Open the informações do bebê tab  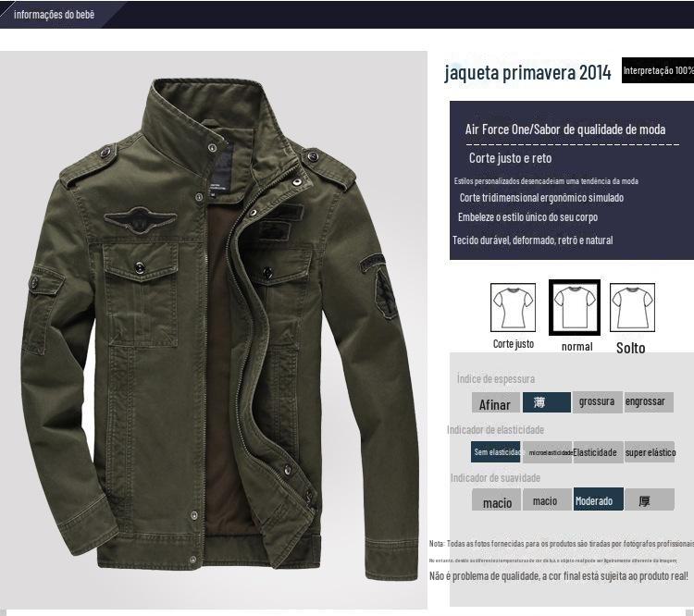coord(54,15)
